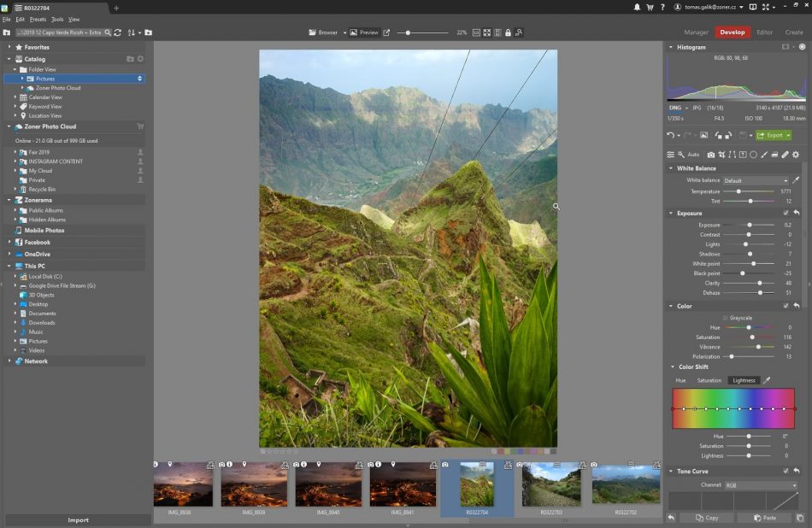The image size is (812, 528).
Task: Open the shopping cart icon
Action: 650,7
